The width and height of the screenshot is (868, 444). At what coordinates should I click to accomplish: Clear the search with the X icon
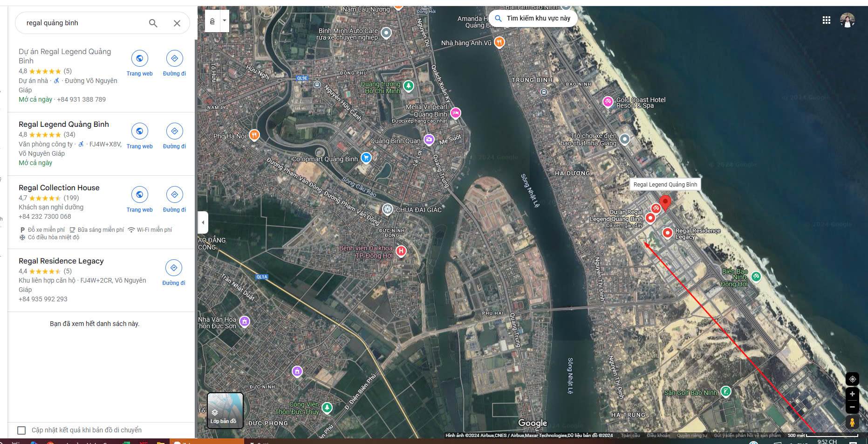tap(177, 23)
